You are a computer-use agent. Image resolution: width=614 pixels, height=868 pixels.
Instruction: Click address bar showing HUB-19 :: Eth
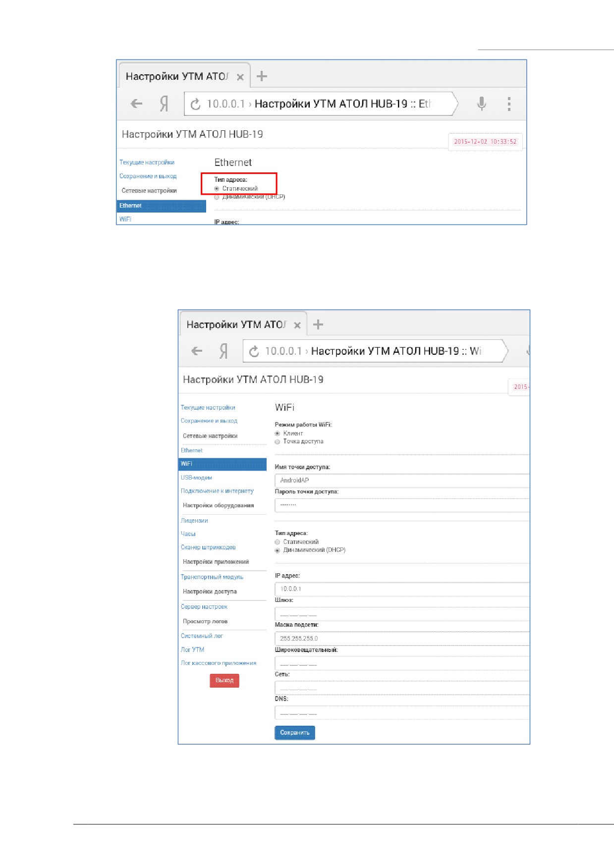click(x=321, y=104)
